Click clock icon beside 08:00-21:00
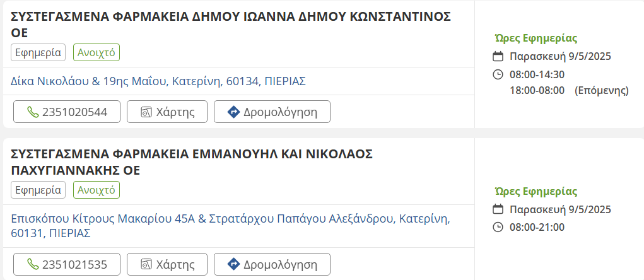The height and width of the screenshot is (280, 644). [x=498, y=227]
